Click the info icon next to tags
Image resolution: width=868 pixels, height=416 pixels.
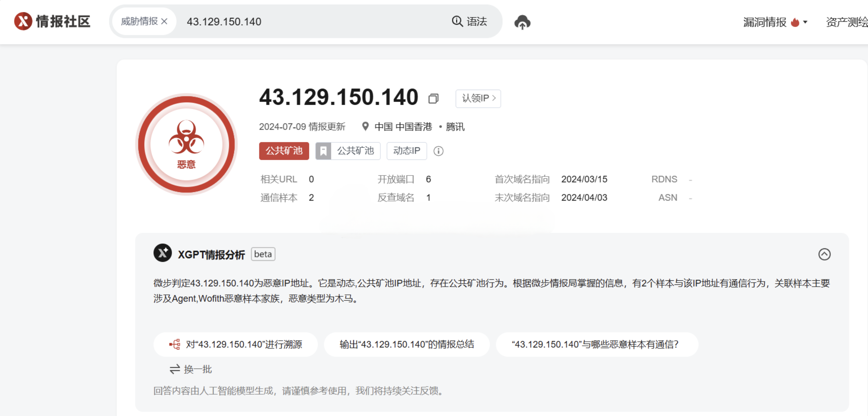[438, 151]
